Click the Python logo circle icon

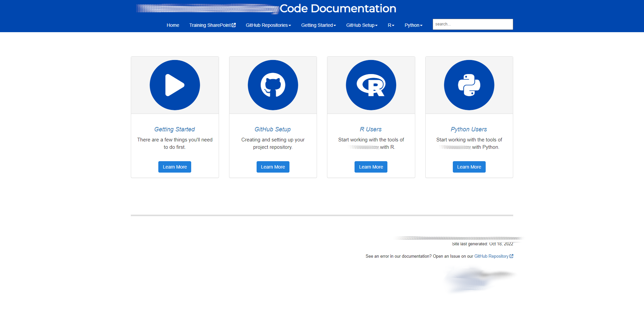[x=469, y=85]
